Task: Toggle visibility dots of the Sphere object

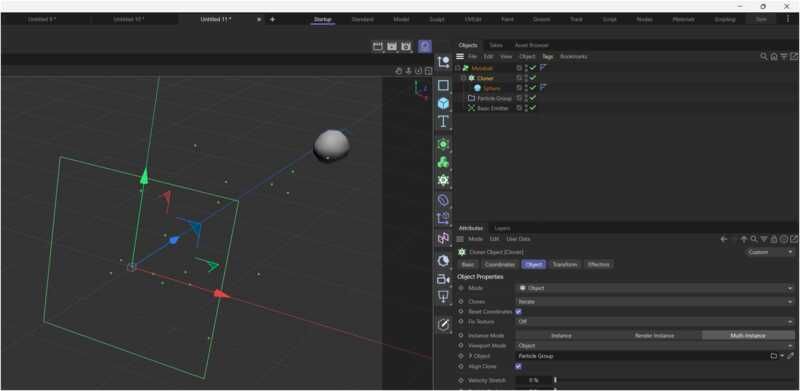Action: pos(526,88)
